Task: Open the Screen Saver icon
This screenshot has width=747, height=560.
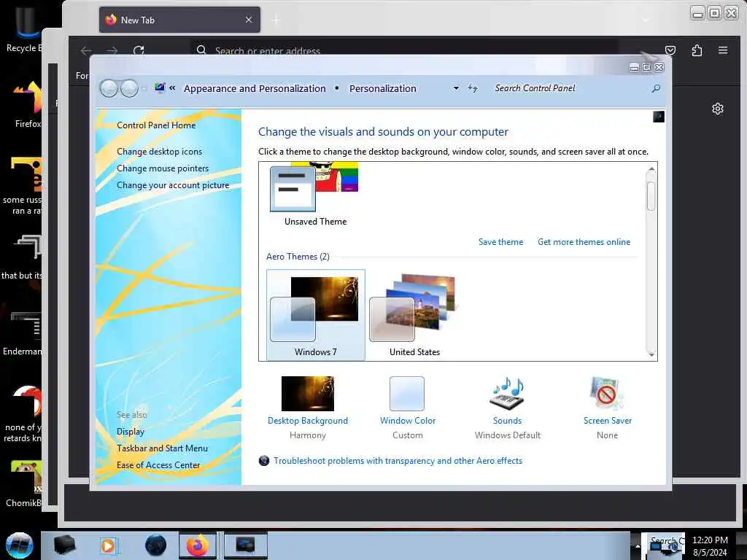Action: pyautogui.click(x=607, y=393)
